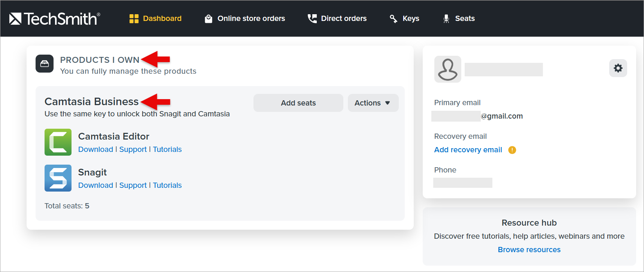Click the Phone label

(x=445, y=170)
